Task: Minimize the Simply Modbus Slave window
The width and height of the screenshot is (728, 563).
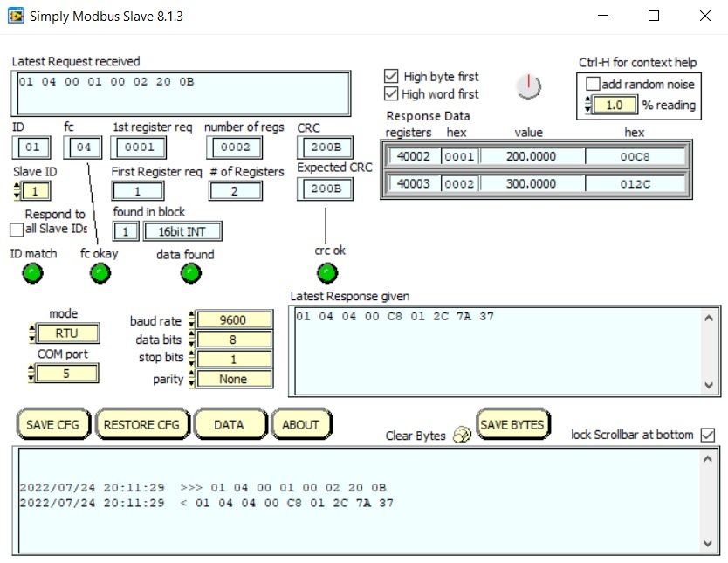Action: (603, 16)
